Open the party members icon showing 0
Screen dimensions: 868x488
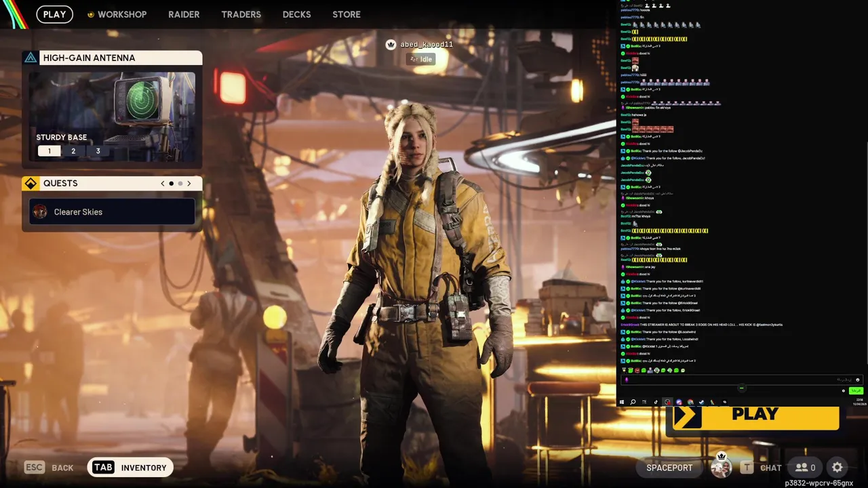click(806, 468)
